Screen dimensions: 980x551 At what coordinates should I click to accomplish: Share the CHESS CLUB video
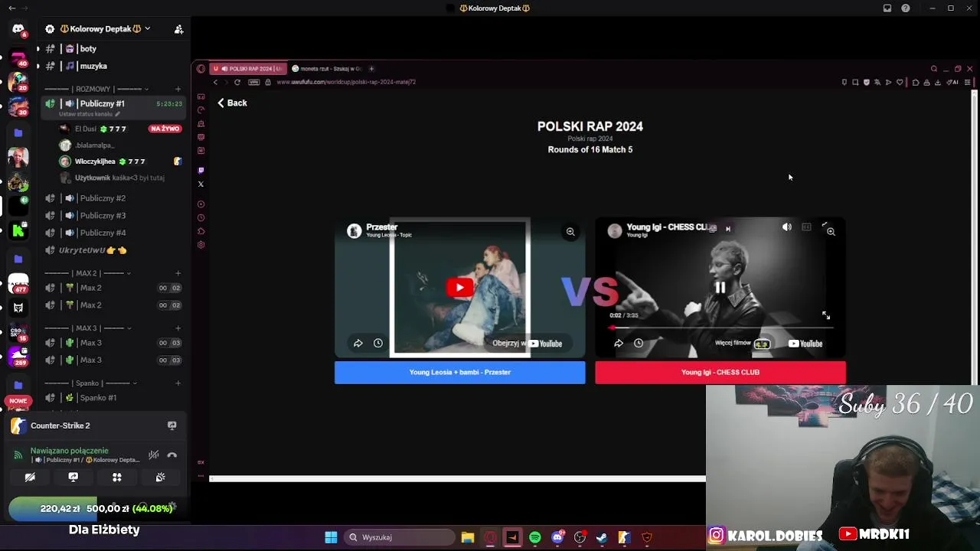[618, 344]
